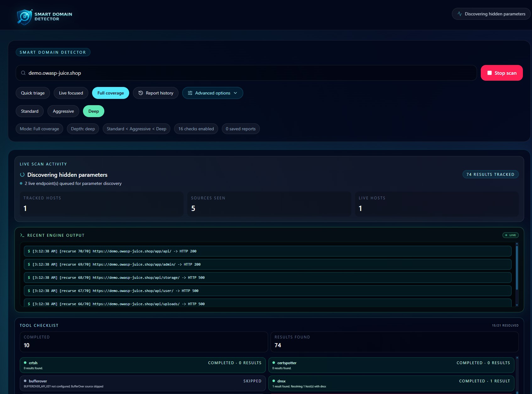This screenshot has height=394, width=532.
Task: Toggle the Deep scan depth option
Action: pos(93,111)
